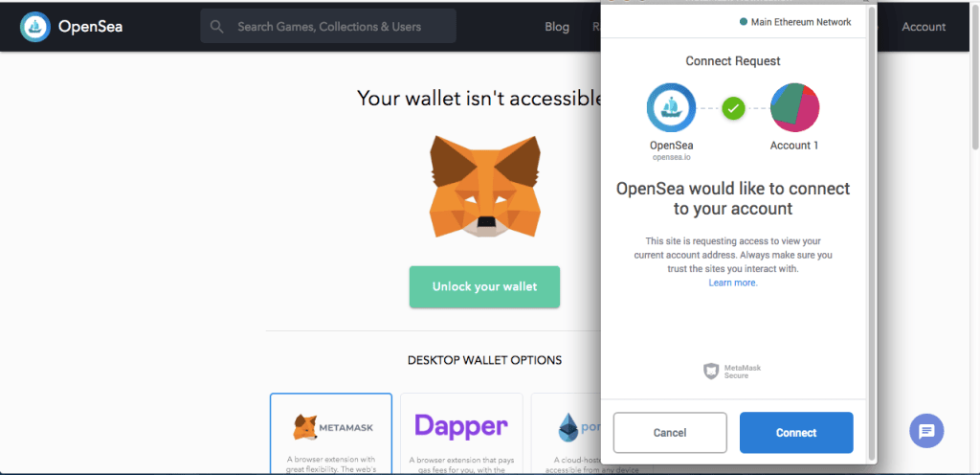Click the Cancel button in MetaMask popup
This screenshot has height=475, width=980.
pyautogui.click(x=670, y=433)
